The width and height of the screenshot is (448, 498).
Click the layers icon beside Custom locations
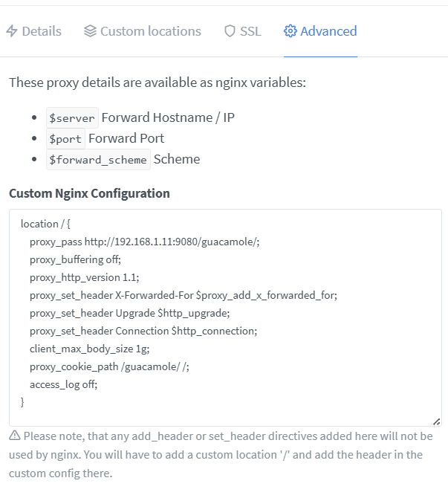[x=90, y=31]
